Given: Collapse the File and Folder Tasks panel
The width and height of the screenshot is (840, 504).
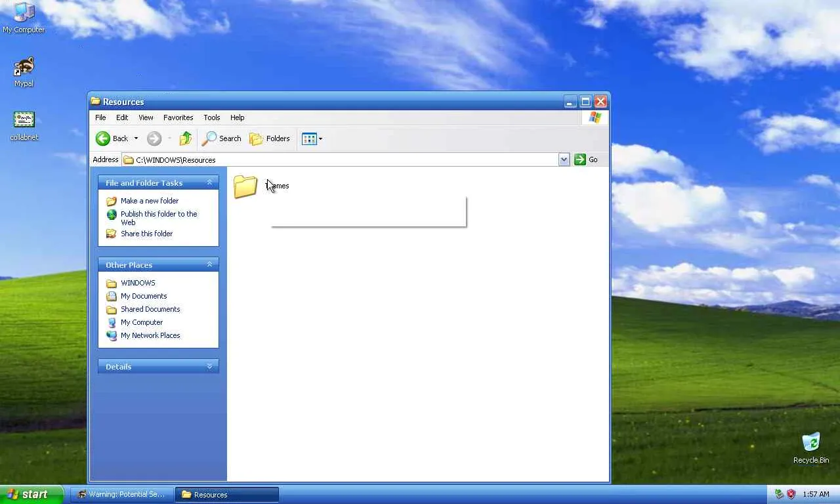Looking at the screenshot, I should (209, 182).
